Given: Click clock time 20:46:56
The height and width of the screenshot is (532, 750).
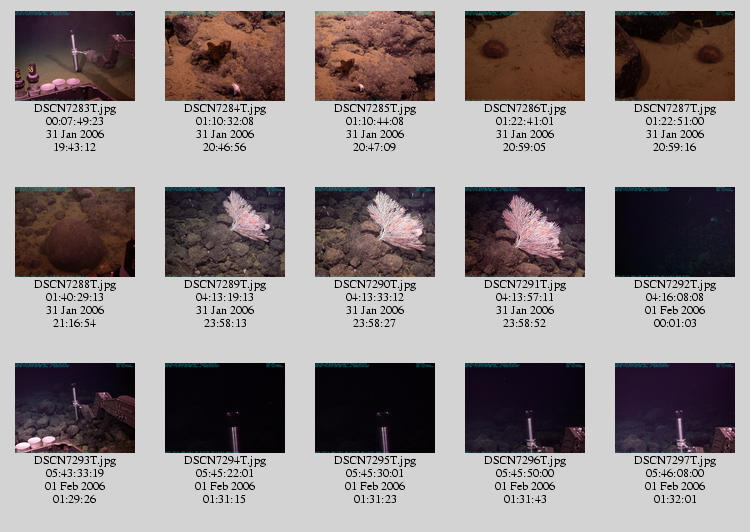Looking at the screenshot, I should pyautogui.click(x=225, y=147).
